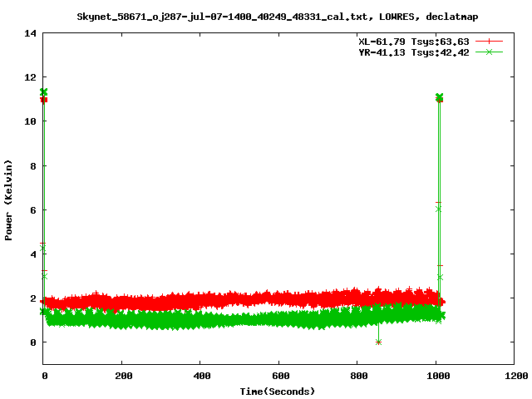Click x-axis tick label 400
The height and width of the screenshot is (399, 532).
(202, 376)
